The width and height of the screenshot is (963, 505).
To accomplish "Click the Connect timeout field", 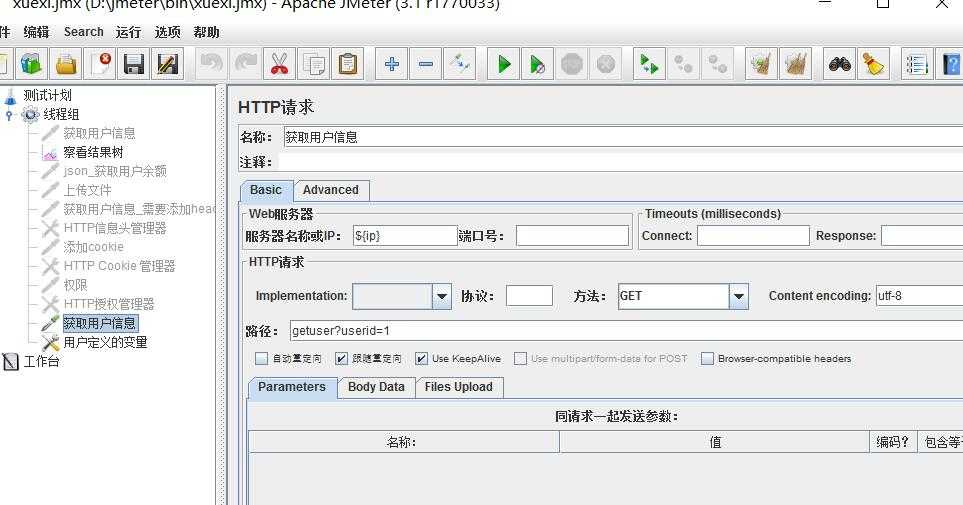I will pyautogui.click(x=754, y=236).
